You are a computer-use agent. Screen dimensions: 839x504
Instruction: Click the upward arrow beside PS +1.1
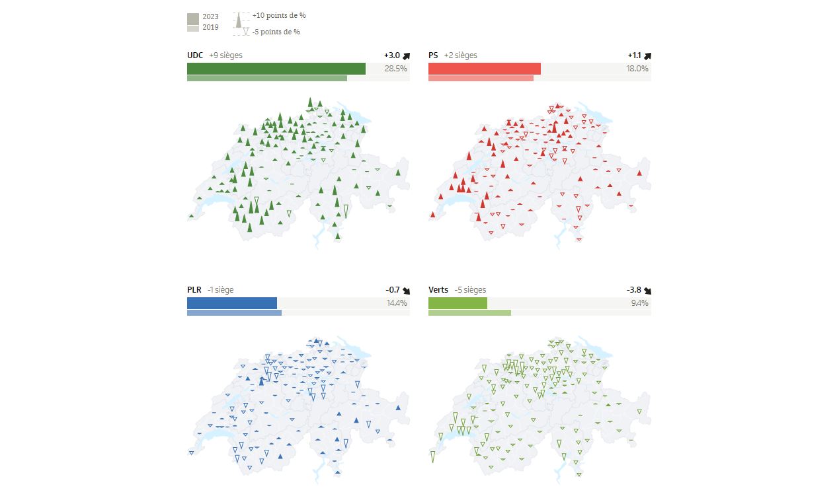click(647, 56)
